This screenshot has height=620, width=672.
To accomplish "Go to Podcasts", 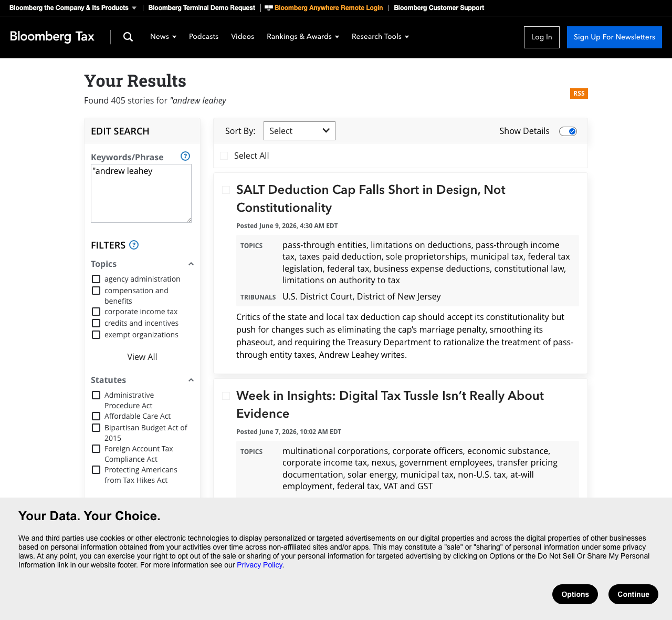I will [x=204, y=37].
